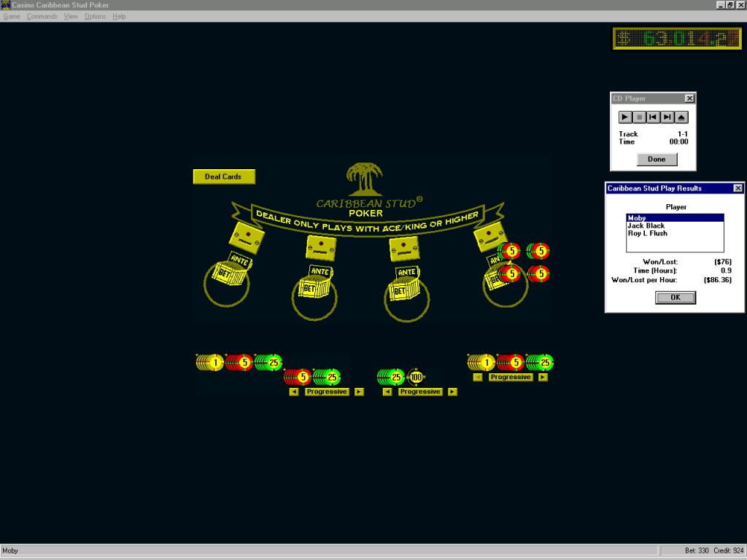Viewport: 747px width, 560px height.
Task: Open the Commands menu
Action: click(x=42, y=17)
